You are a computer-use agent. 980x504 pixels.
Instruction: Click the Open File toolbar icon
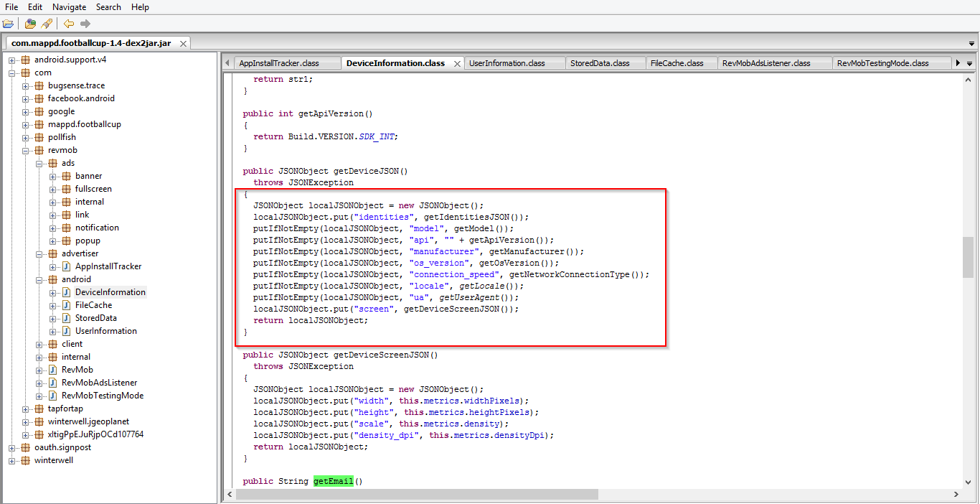(8, 24)
